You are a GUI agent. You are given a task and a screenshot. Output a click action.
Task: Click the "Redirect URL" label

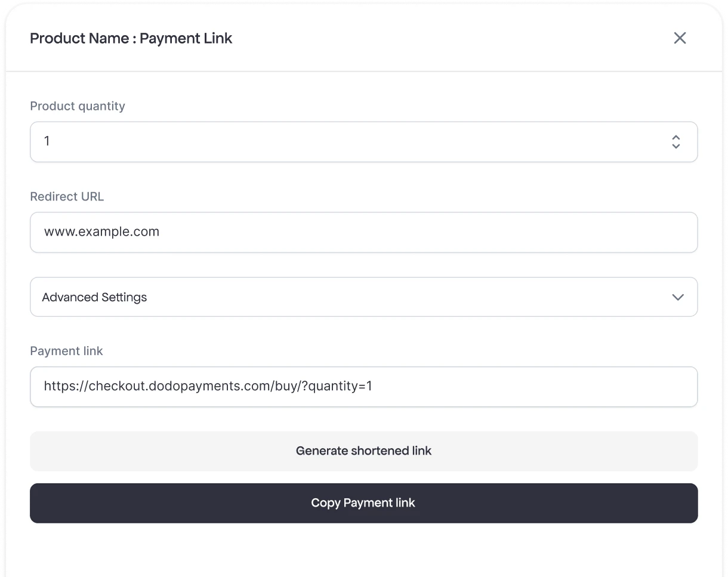pyautogui.click(x=67, y=196)
